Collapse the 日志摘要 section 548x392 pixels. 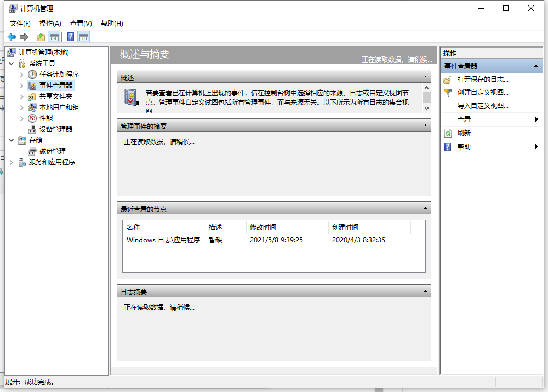(426, 292)
